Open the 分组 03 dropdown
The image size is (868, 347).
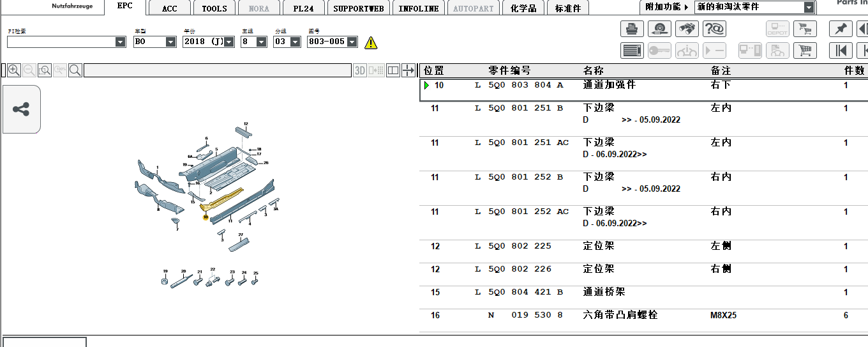pos(295,42)
